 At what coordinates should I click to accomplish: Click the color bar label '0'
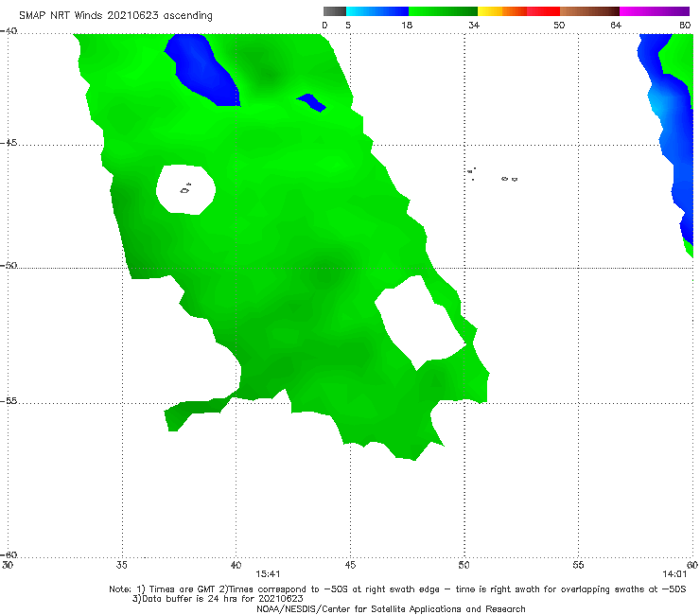(x=324, y=25)
